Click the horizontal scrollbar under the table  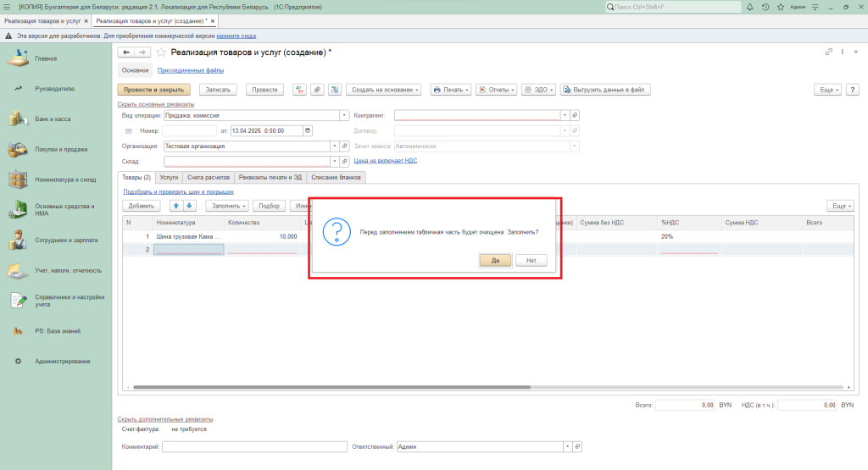click(x=424, y=386)
